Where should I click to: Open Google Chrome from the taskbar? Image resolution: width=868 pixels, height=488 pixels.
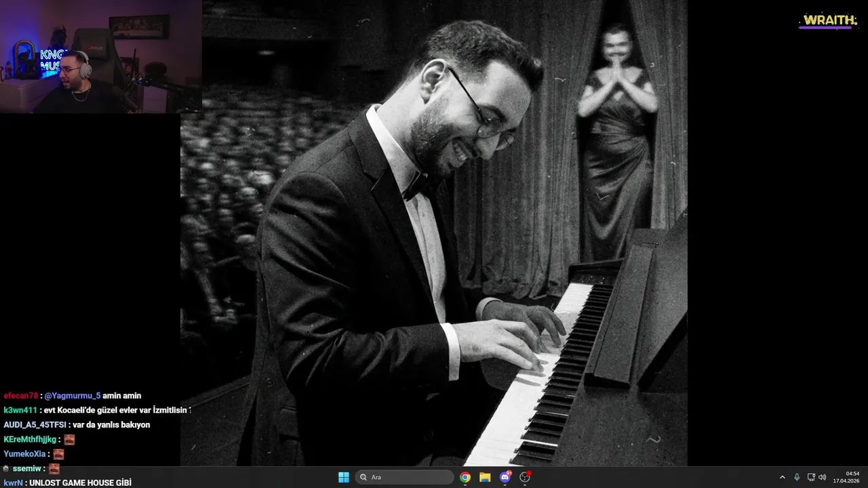click(x=465, y=477)
